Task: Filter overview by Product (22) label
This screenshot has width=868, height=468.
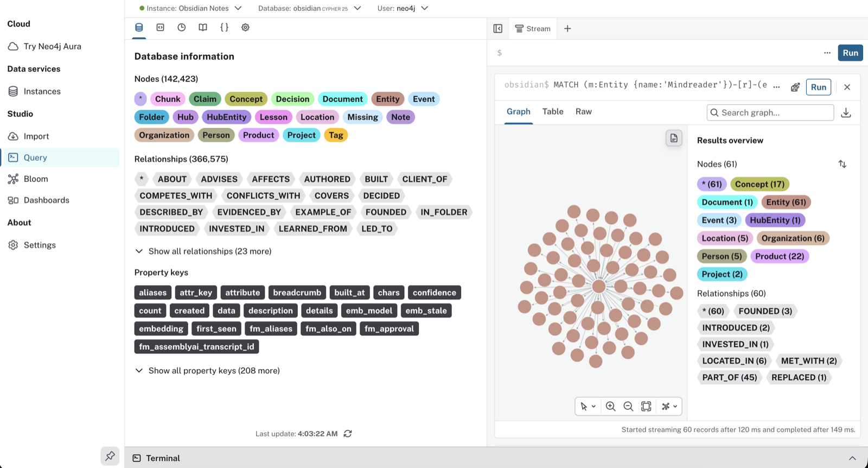Action: pos(780,256)
